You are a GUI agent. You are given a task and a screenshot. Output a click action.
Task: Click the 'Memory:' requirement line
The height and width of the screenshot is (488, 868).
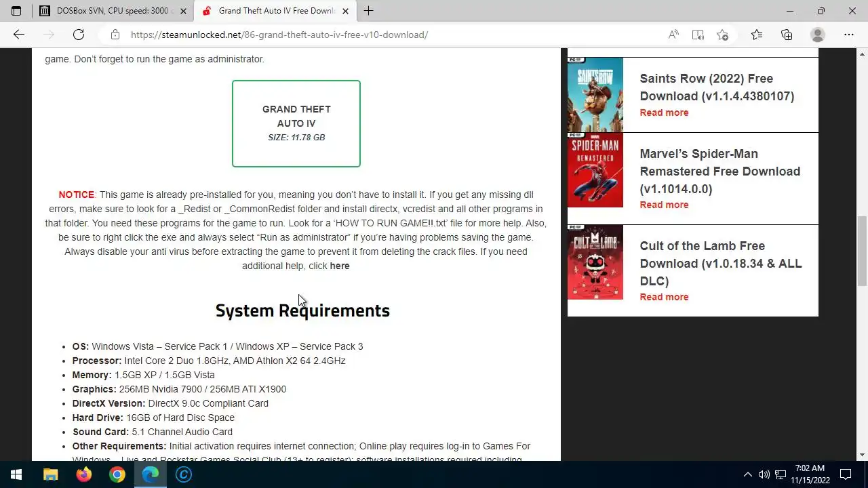point(143,375)
